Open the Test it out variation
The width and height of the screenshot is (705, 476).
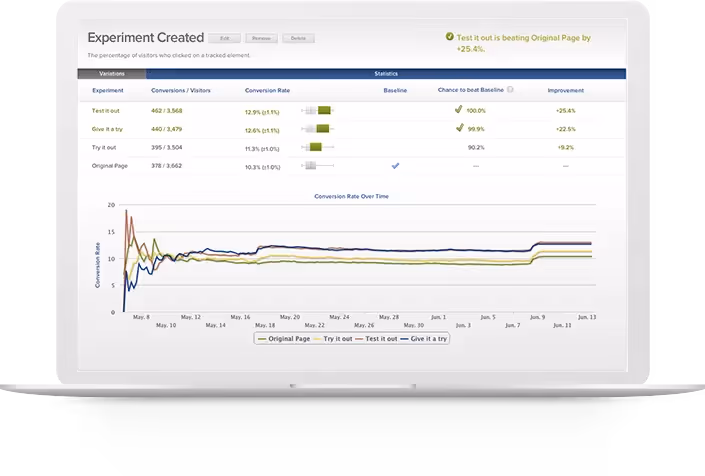tap(106, 111)
